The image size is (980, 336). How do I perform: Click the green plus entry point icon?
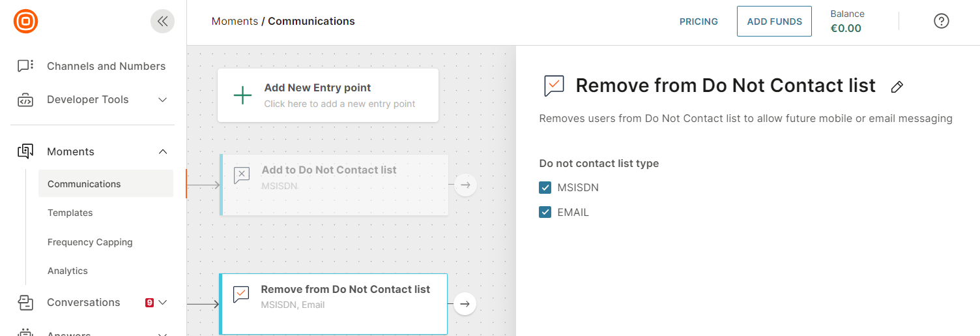click(242, 96)
